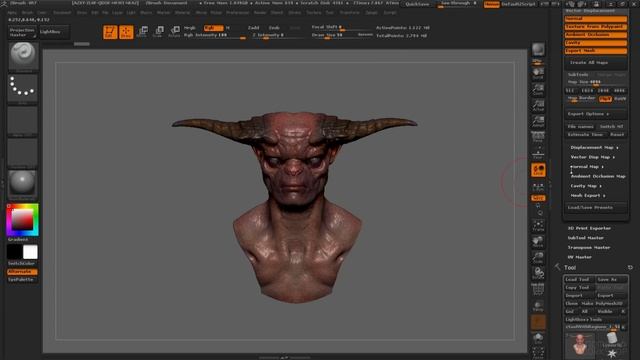This screenshot has height=360, width=640.
Task: Open the Material menu
Action: click(x=182, y=13)
